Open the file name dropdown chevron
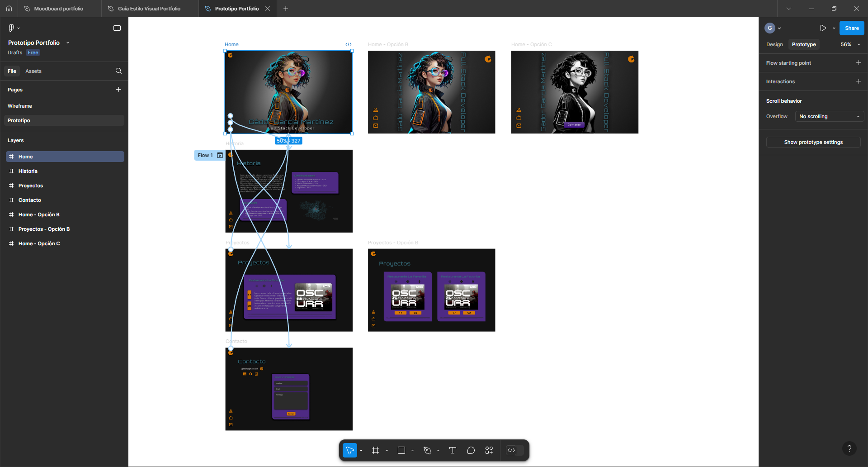 pos(68,43)
